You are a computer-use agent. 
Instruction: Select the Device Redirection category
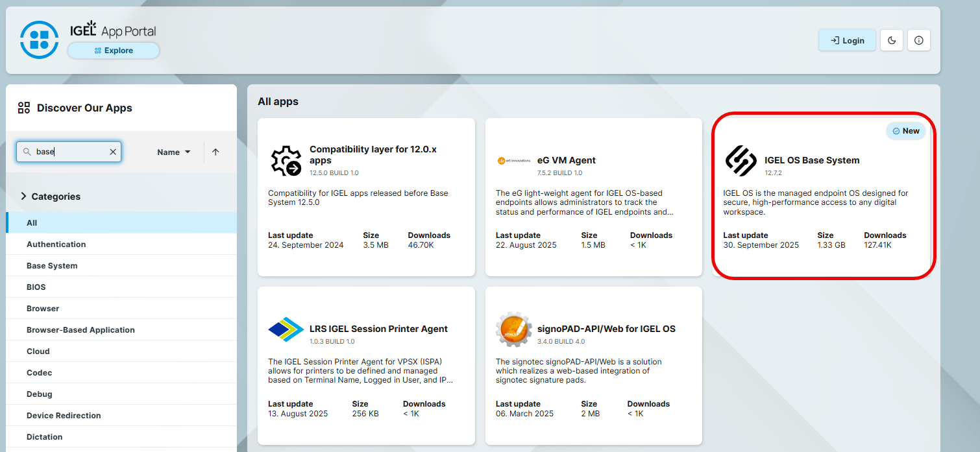[64, 416]
